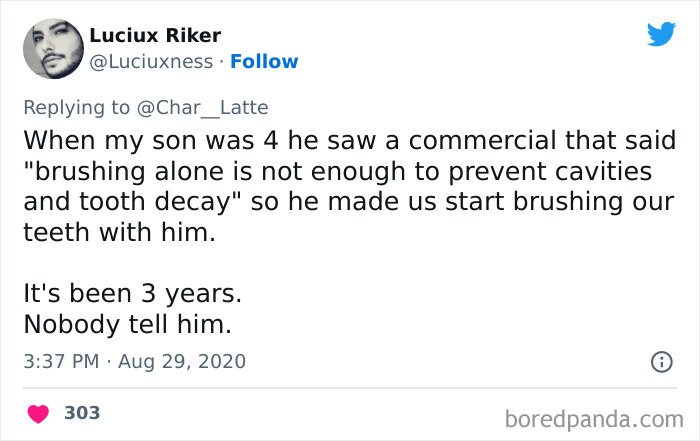View the 303 likes count
Screen dimensions: 700x441
(x=82, y=412)
